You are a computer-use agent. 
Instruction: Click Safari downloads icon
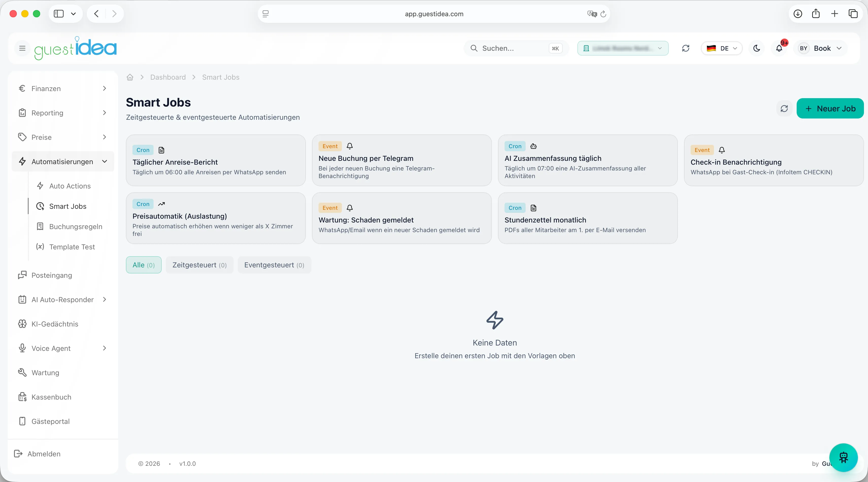click(798, 14)
